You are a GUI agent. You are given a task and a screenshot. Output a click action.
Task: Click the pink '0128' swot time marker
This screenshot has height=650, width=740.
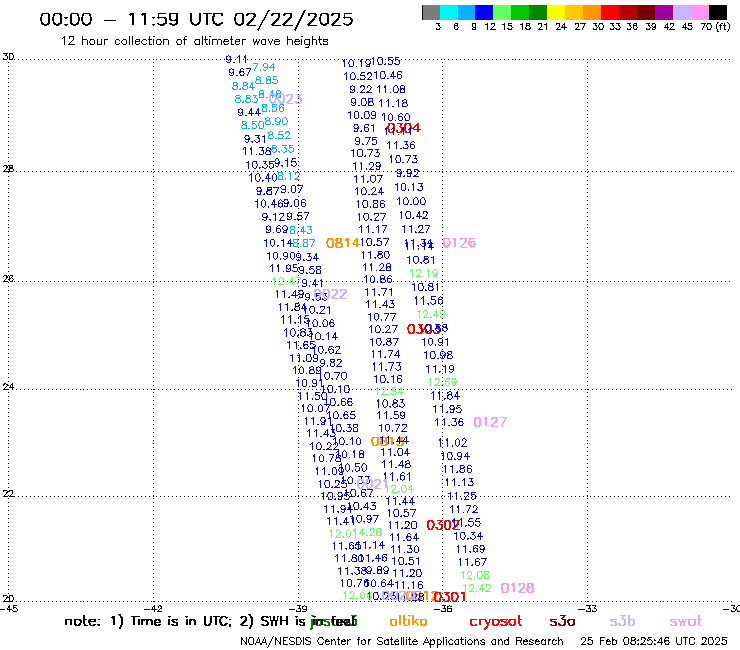point(517,588)
